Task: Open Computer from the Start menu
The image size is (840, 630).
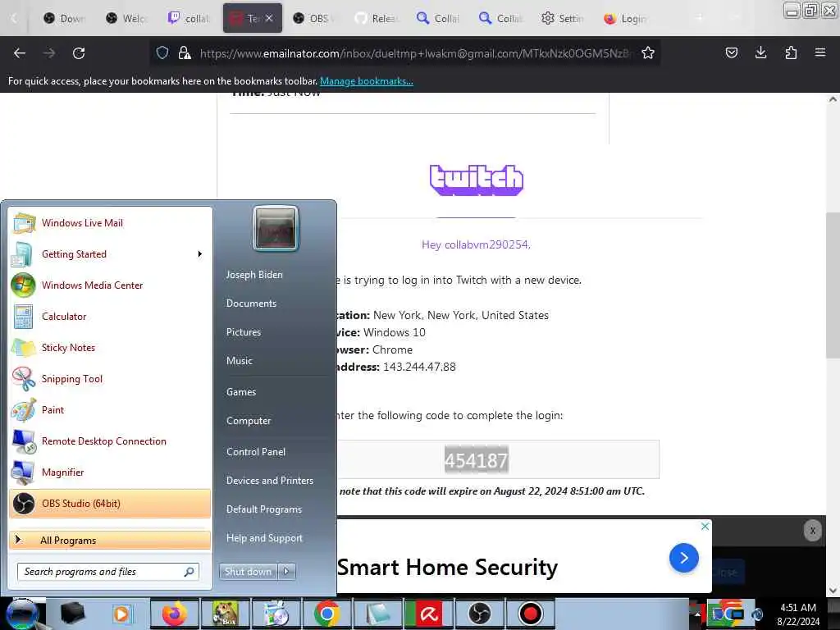Action: 249,421
